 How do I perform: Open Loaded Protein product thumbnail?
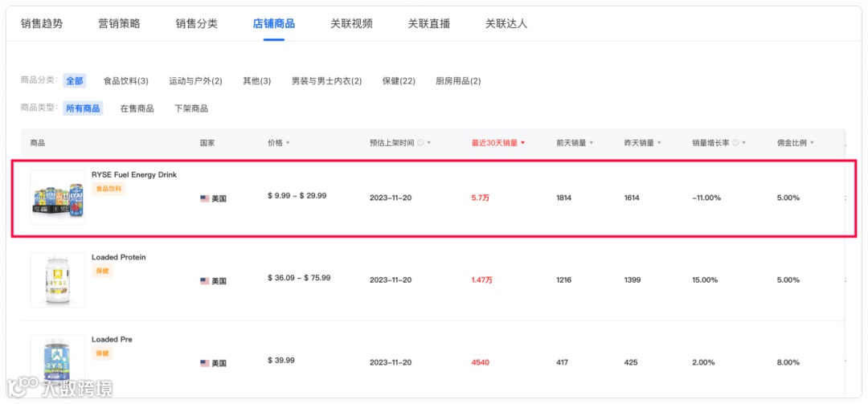tap(58, 280)
